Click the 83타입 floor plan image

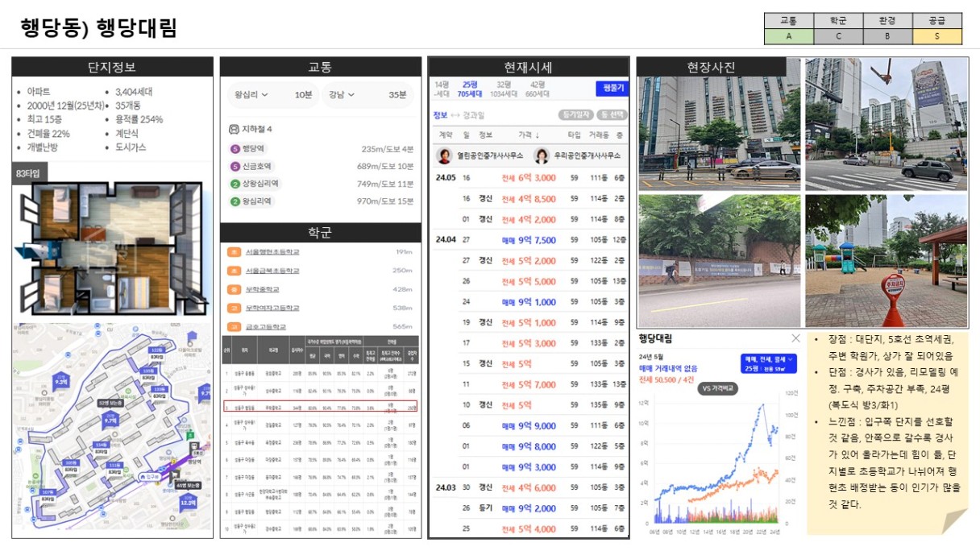coord(112,250)
